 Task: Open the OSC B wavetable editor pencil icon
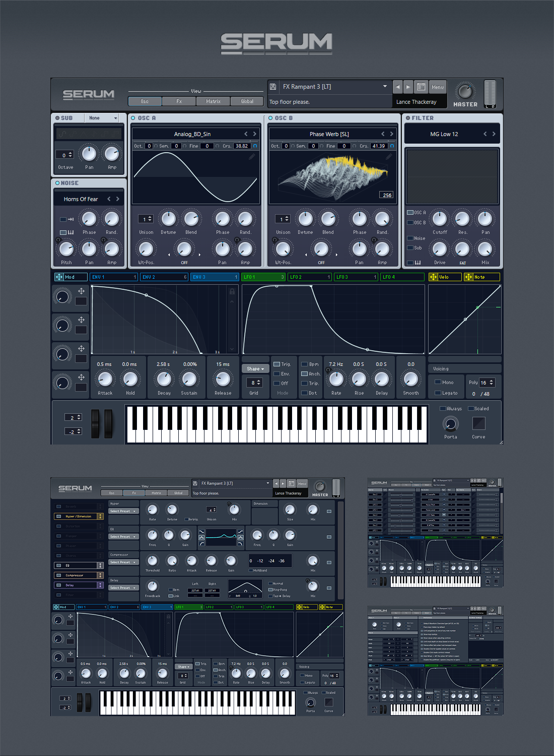[389, 157]
